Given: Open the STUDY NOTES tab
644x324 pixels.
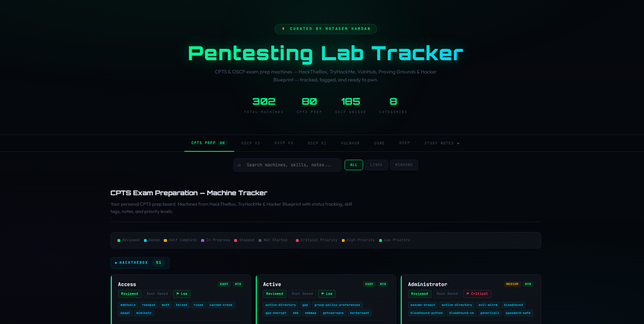Looking at the screenshot, I should point(442,143).
